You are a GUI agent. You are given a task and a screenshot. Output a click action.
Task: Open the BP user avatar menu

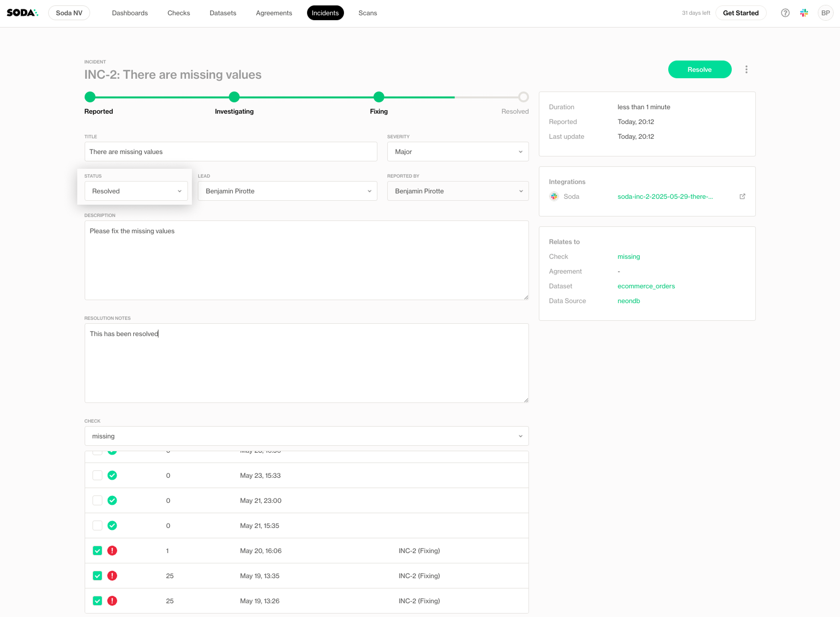click(x=825, y=13)
